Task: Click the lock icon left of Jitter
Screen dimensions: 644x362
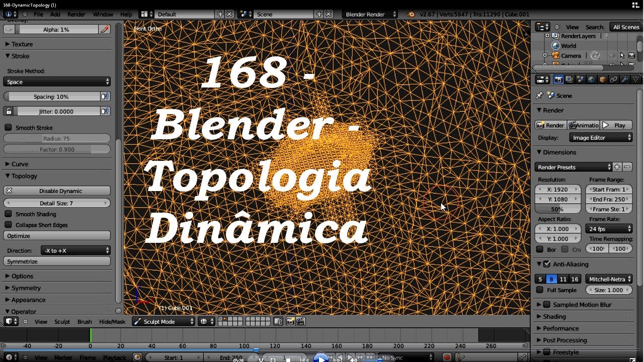Action: click(x=8, y=111)
